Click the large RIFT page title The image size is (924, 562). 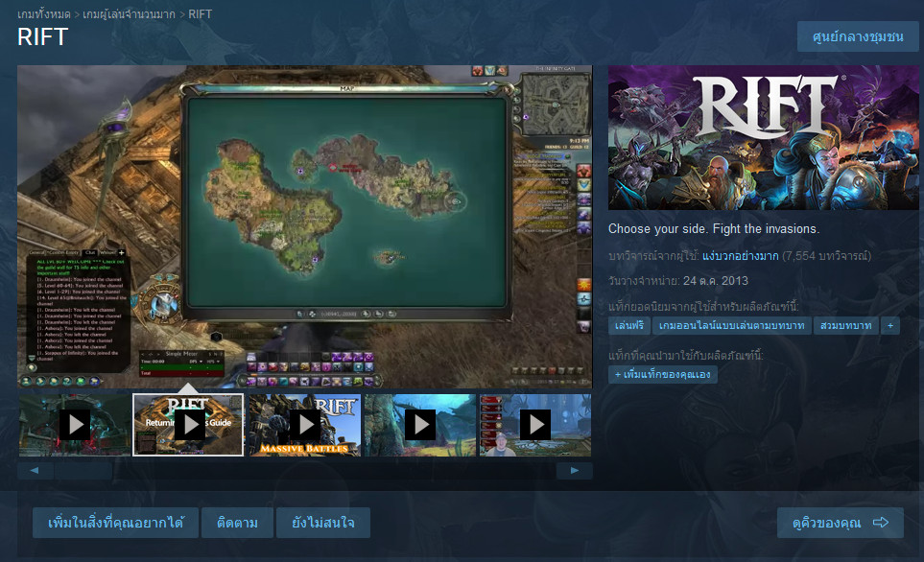(43, 37)
